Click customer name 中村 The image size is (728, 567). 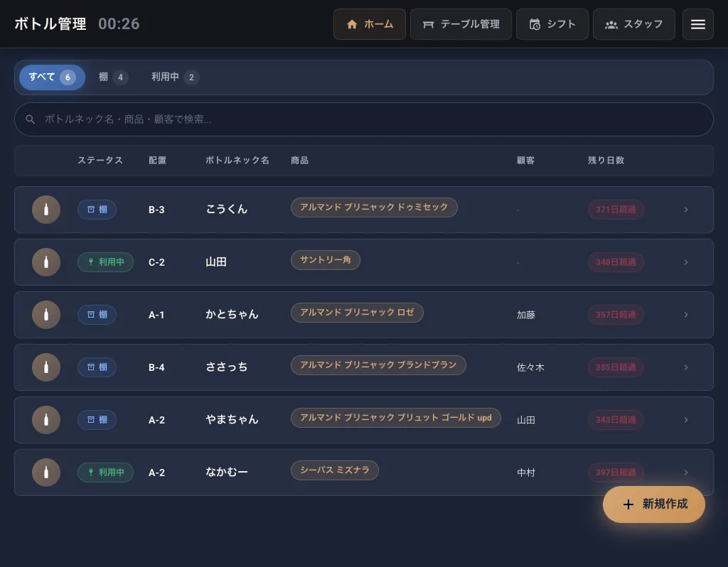click(526, 472)
